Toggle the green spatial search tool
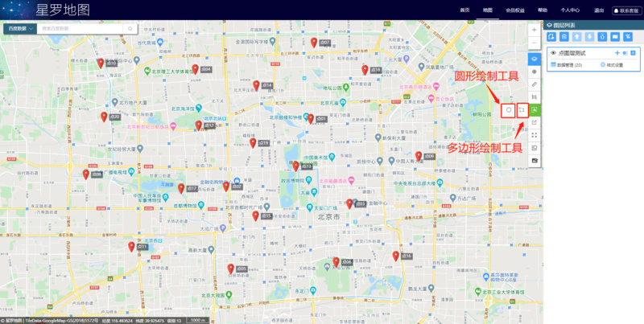The image size is (644, 324). click(534, 109)
